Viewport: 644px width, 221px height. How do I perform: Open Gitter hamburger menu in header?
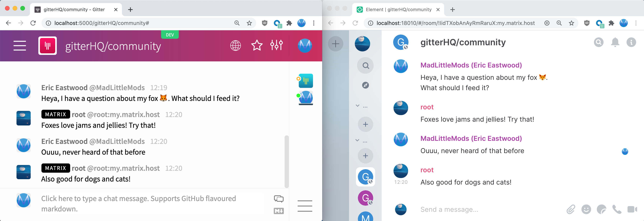[x=20, y=46]
